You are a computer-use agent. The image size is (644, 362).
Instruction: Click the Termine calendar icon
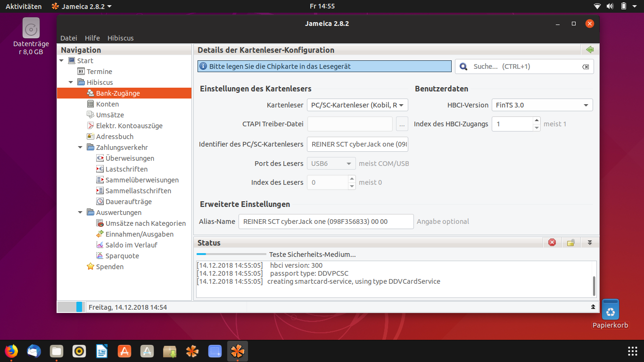81,71
